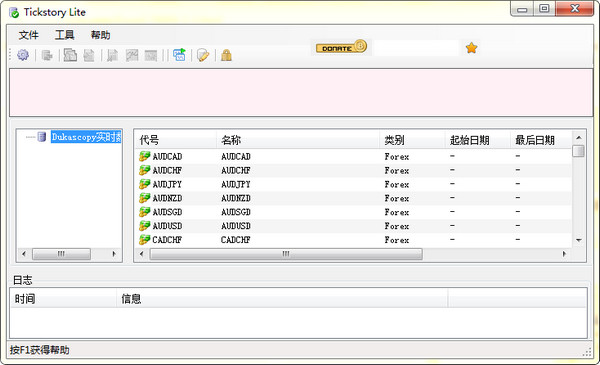Click the tree panel horizontal scrollbar thumb
The image size is (600, 365).
[x=61, y=254]
